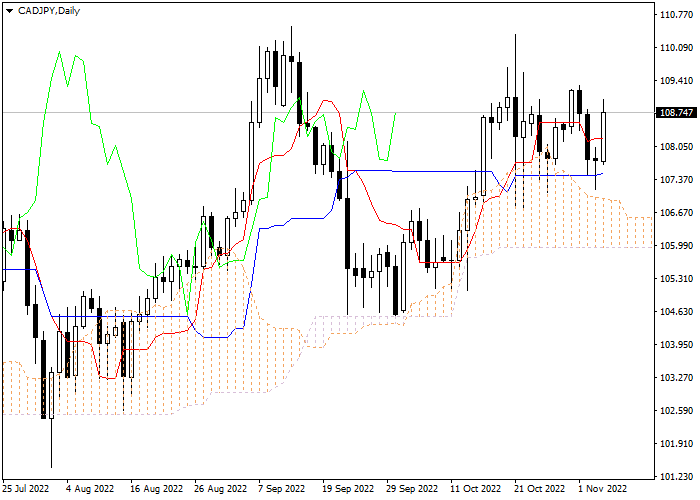The image size is (700, 500).
Task: Select the 4 Aug 2022 date label
Action: tap(90, 489)
